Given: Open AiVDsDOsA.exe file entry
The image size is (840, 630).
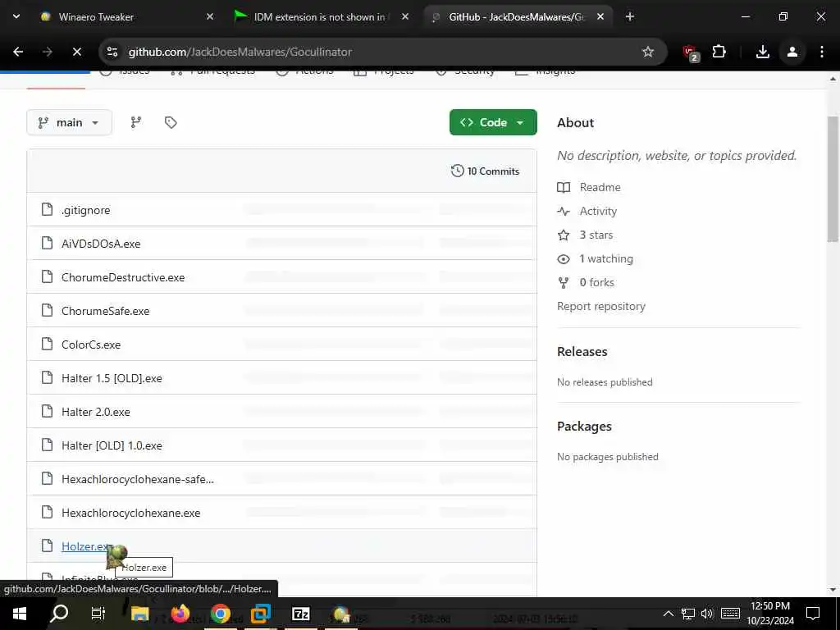Looking at the screenshot, I should pyautogui.click(x=101, y=244).
